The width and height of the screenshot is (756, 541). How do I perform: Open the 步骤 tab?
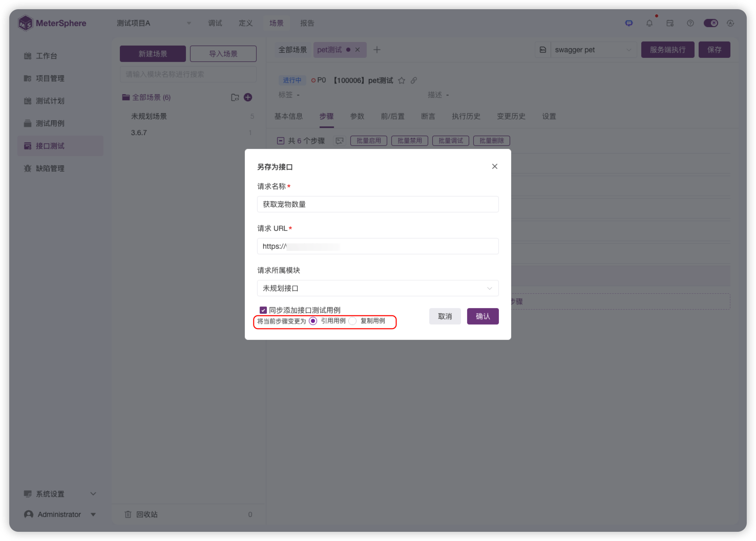[327, 116]
